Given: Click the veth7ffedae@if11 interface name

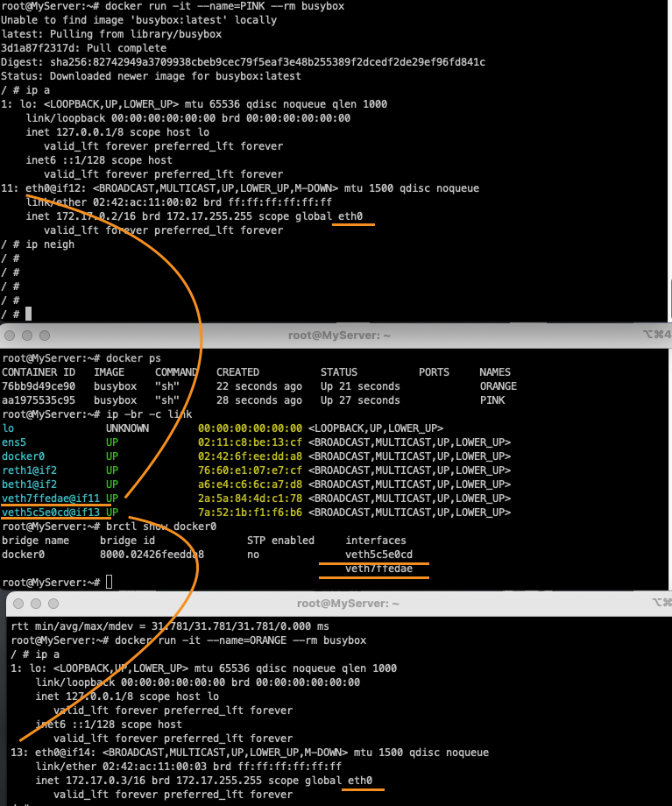Looking at the screenshot, I should click(x=51, y=498).
